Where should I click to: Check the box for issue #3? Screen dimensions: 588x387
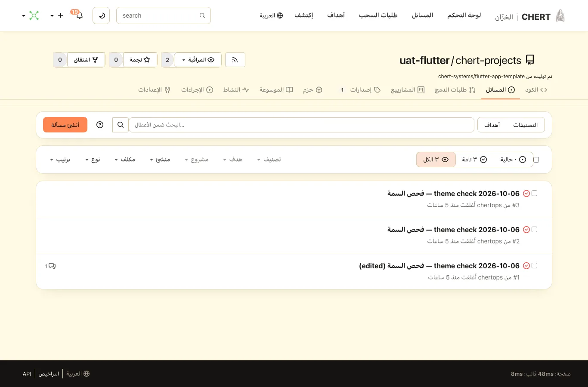pos(535,193)
